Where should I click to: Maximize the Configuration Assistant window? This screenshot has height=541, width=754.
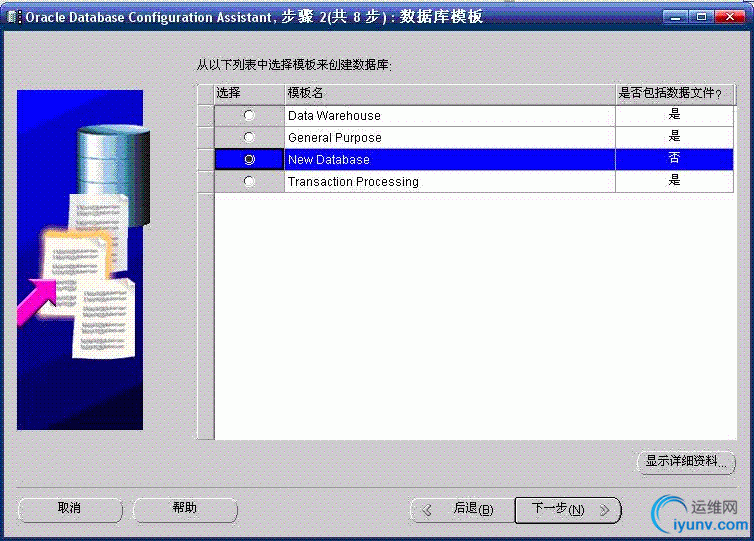click(701, 17)
